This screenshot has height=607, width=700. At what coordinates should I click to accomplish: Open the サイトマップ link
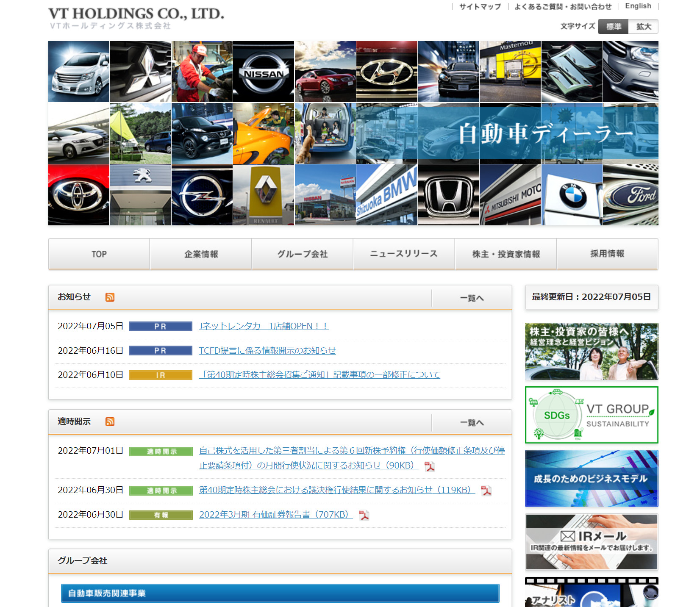pyautogui.click(x=480, y=6)
